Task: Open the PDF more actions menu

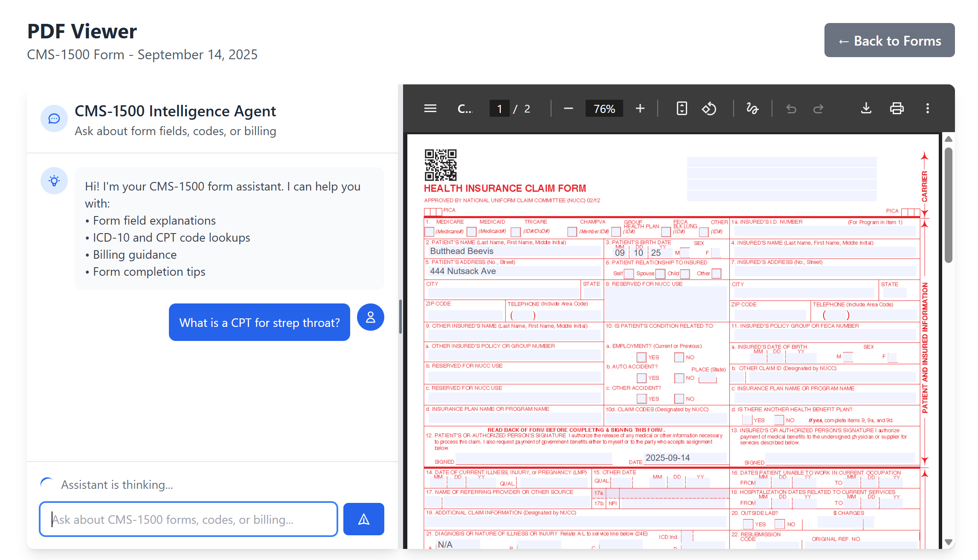Action: 927,109
